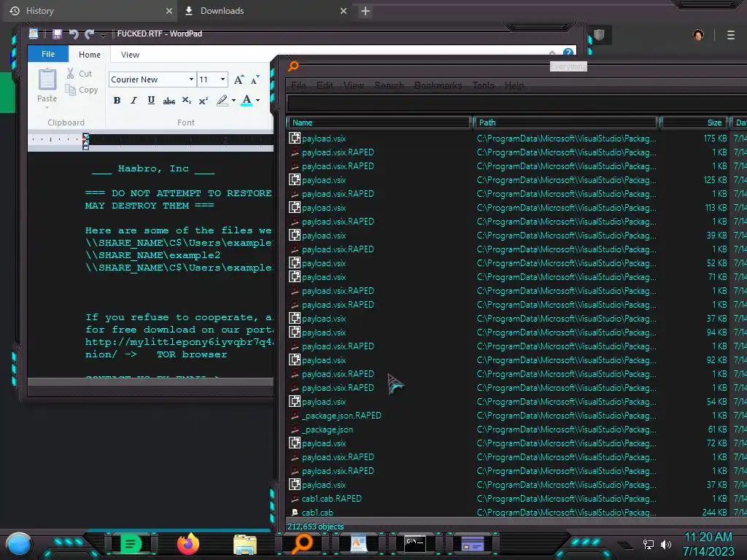Image resolution: width=747 pixels, height=560 pixels.
Task: Select the payload.vsix row sized 175 KB
Action: [517, 139]
